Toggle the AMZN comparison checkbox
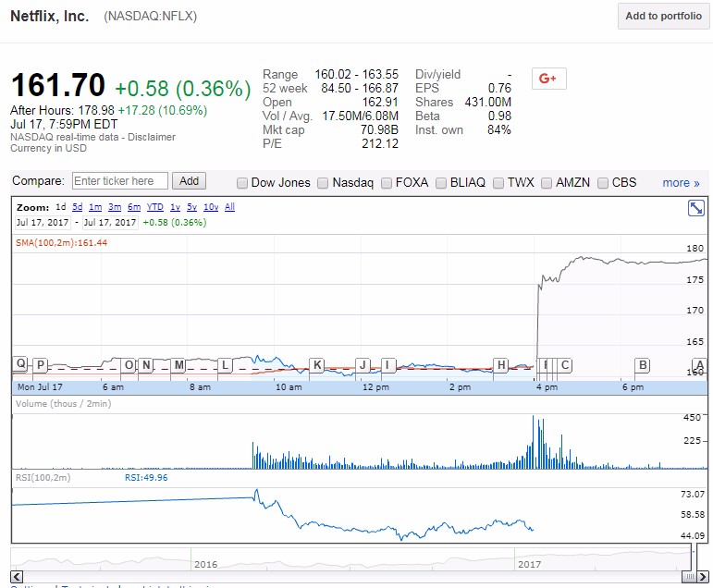This screenshot has height=588, width=713. [x=547, y=183]
